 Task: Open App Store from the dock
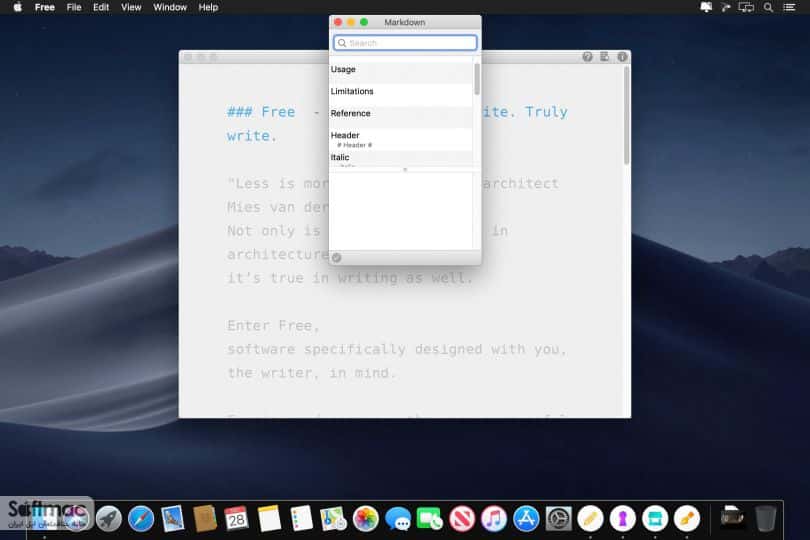coord(526,519)
